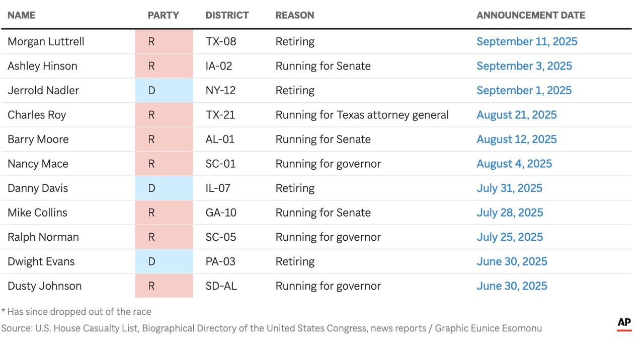Open the September 3, 2025 announcement link

524,66
